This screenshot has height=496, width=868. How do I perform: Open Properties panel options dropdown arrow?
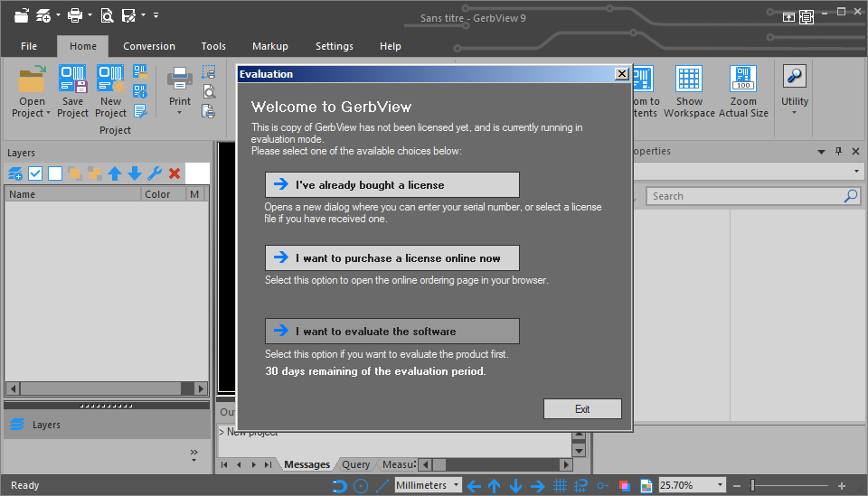822,152
